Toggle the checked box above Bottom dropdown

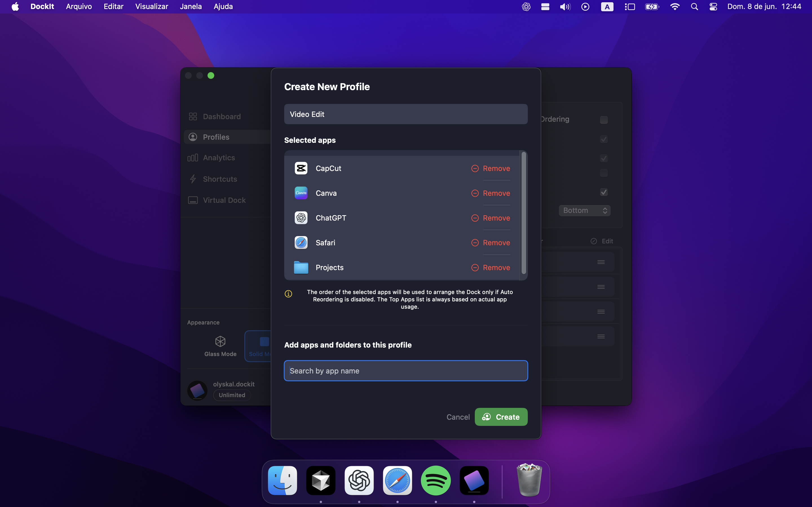coord(604,192)
